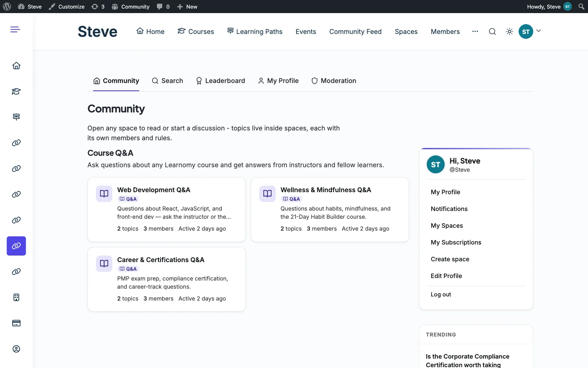The height and width of the screenshot is (368, 588).
Task: Open the My Profile tab
Action: (278, 81)
